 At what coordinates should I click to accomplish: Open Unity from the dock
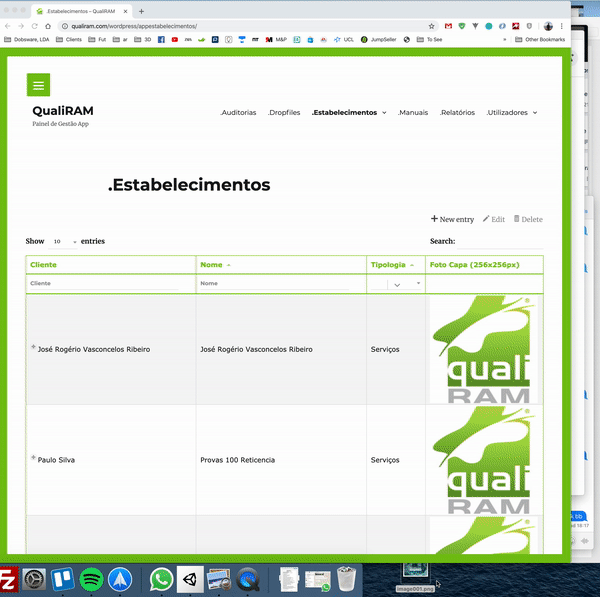coord(190,579)
